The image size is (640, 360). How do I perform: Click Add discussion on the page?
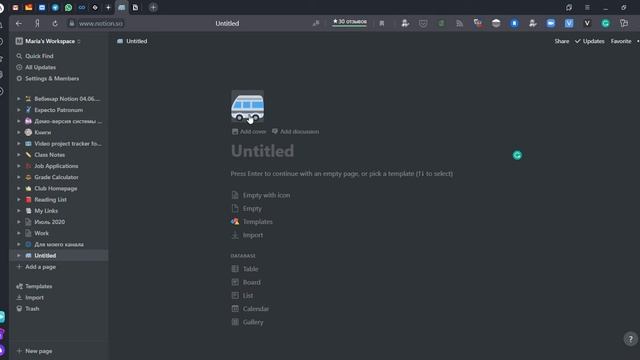coord(296,131)
